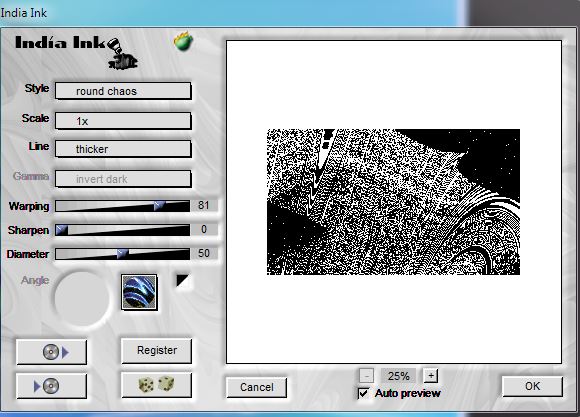Zoom in with the plus button

(x=431, y=376)
